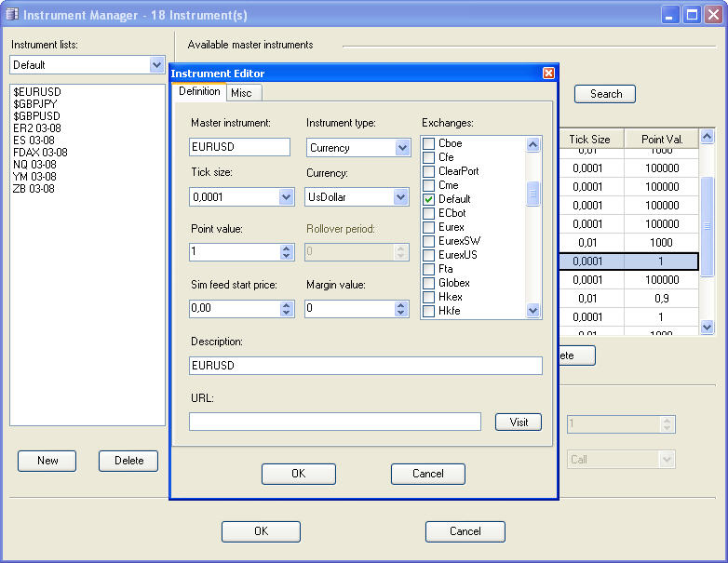728x563 pixels.
Task: Close the Instrument Editor dialog
Action: 548,74
